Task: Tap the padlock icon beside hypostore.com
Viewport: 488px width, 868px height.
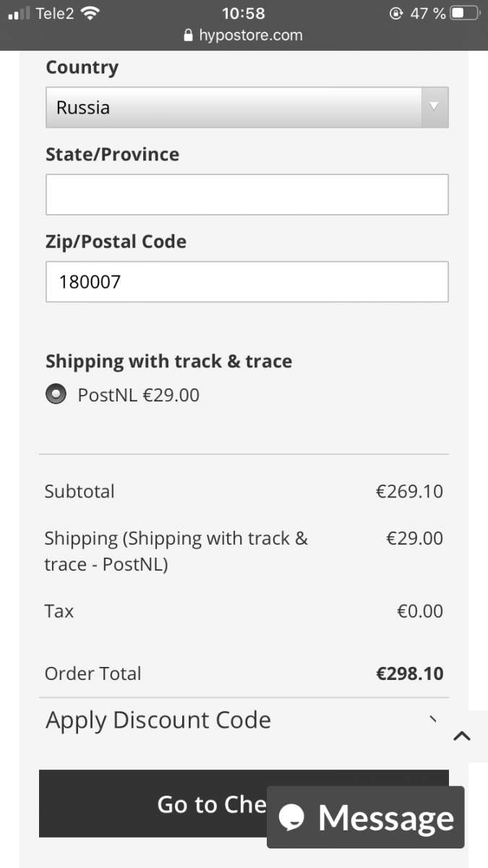Action: tap(189, 35)
